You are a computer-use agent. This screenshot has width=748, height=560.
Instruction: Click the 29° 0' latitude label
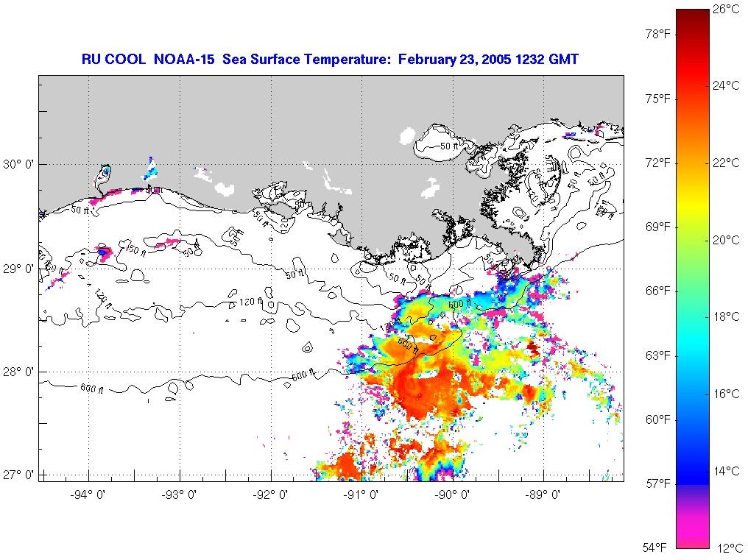18,269
